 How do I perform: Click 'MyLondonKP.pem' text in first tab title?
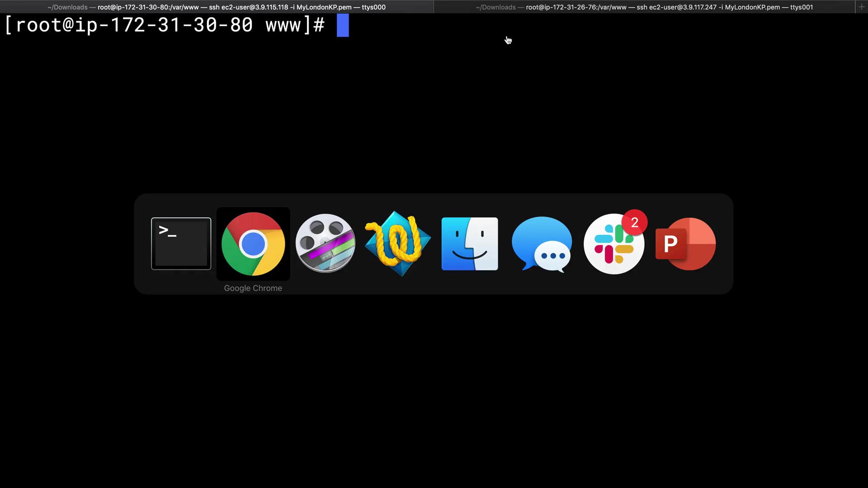tap(324, 7)
